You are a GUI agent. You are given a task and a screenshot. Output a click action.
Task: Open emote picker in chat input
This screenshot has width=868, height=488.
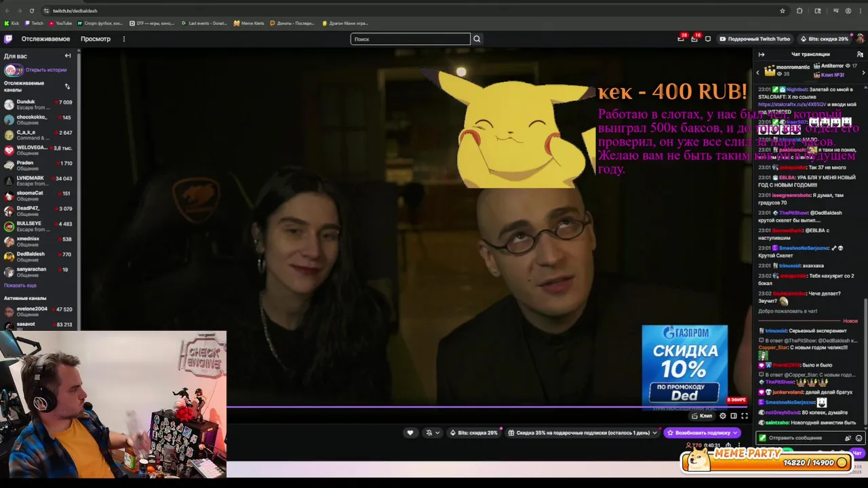859,438
